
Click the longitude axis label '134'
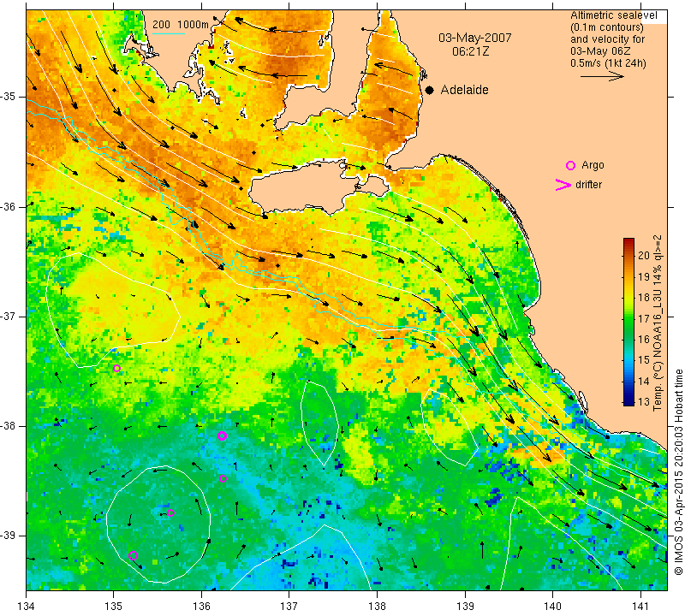click(27, 607)
